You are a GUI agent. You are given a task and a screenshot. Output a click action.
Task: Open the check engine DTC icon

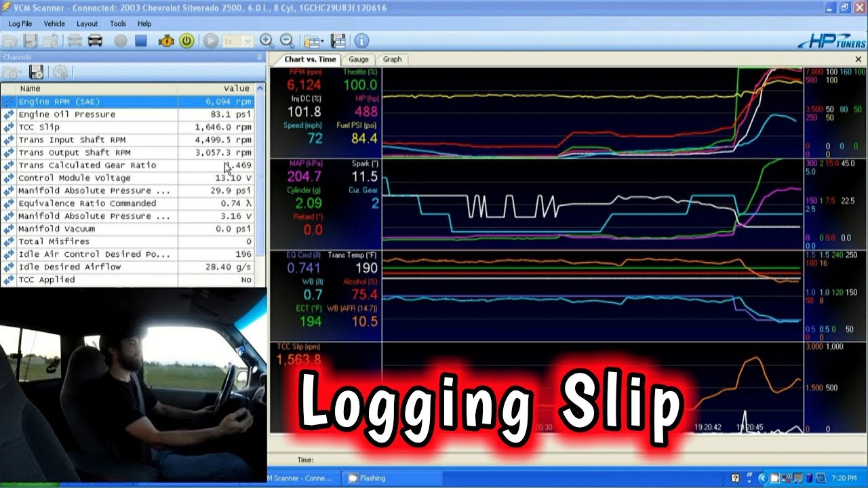click(x=166, y=41)
